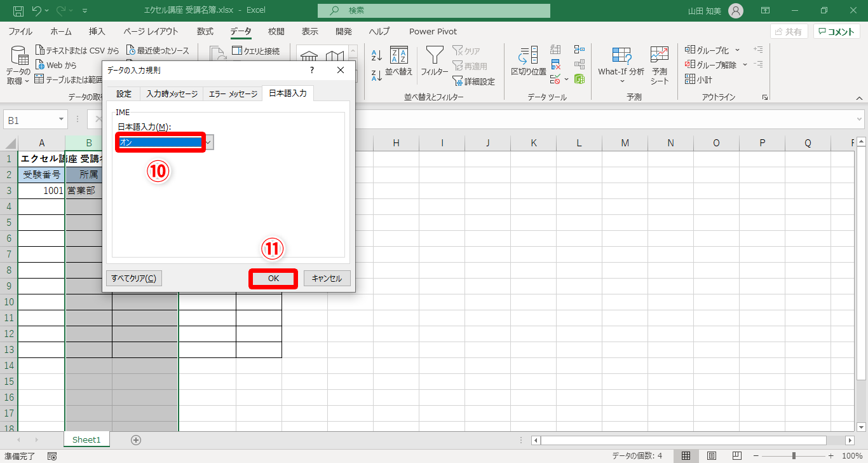Click the コメント button

click(837, 32)
